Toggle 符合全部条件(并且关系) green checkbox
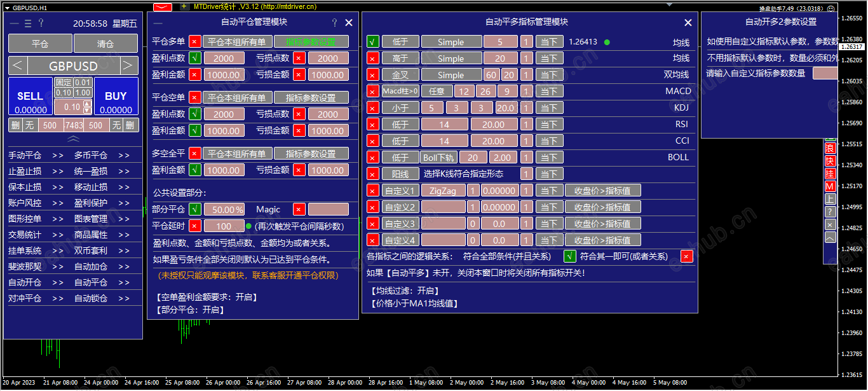This screenshot has height=391, width=868. coord(570,257)
